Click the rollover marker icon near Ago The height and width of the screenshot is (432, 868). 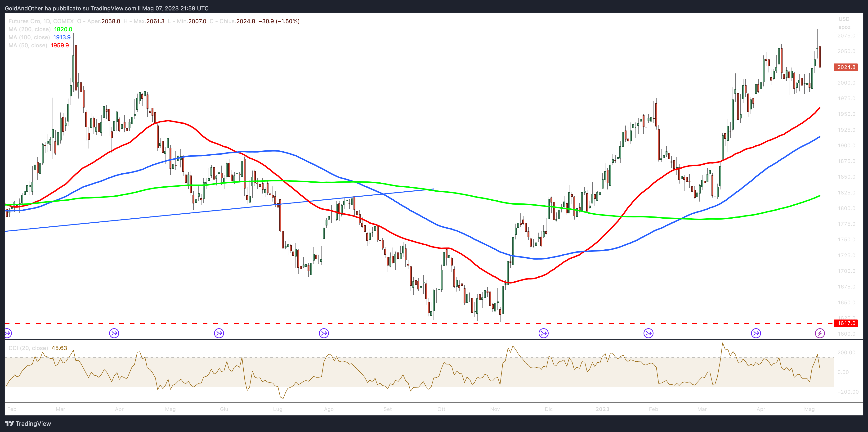pyautogui.click(x=324, y=333)
